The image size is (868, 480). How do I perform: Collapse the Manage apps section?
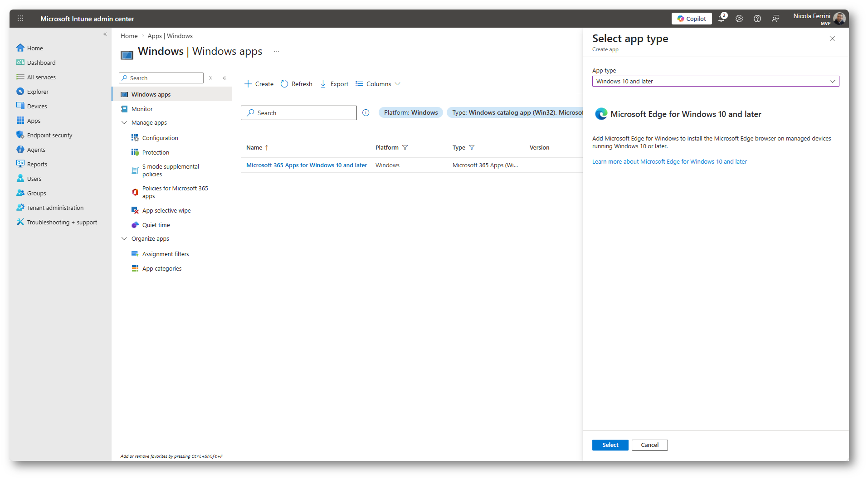[x=124, y=123]
